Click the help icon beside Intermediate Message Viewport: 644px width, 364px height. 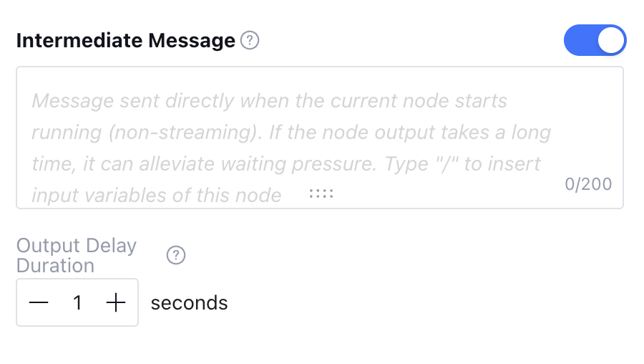pos(249,41)
